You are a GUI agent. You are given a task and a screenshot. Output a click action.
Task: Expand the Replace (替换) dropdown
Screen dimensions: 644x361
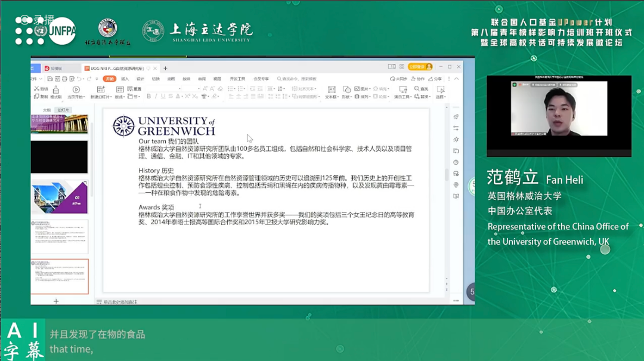422,97
